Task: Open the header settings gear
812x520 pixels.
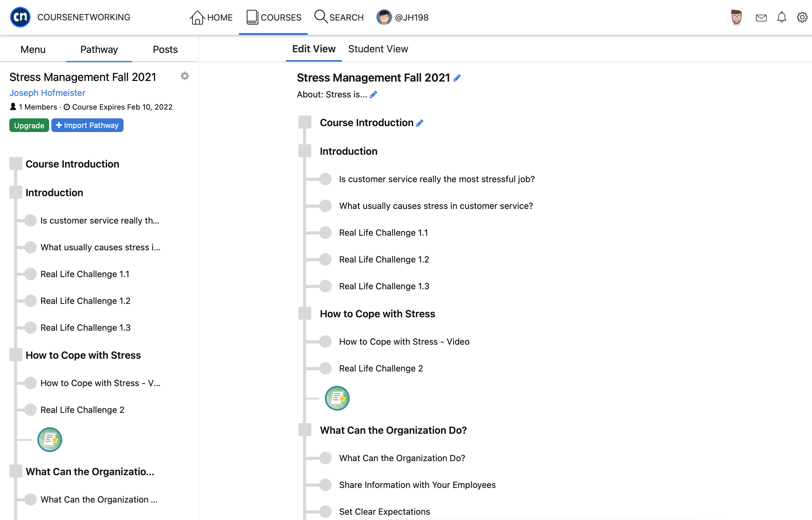Action: pos(802,17)
